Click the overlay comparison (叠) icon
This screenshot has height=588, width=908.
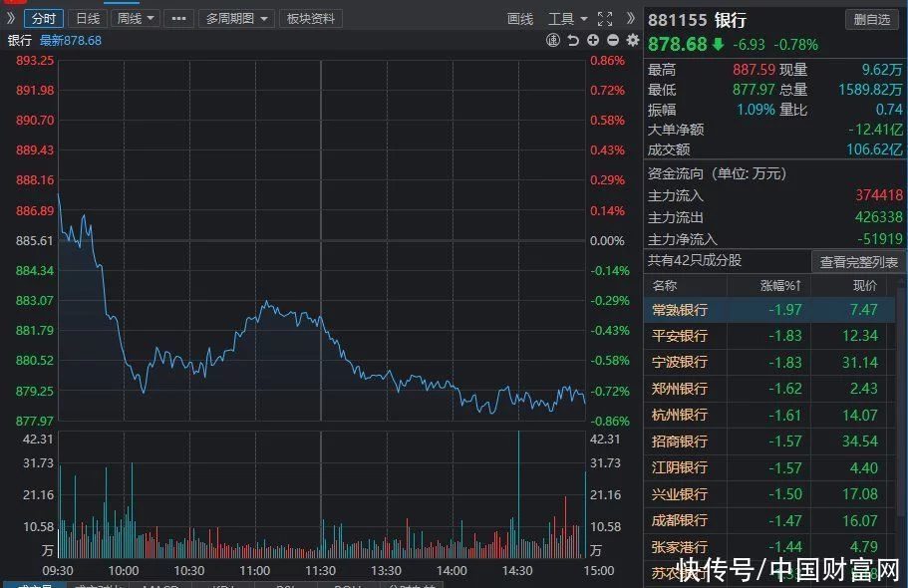pyautogui.click(x=553, y=40)
